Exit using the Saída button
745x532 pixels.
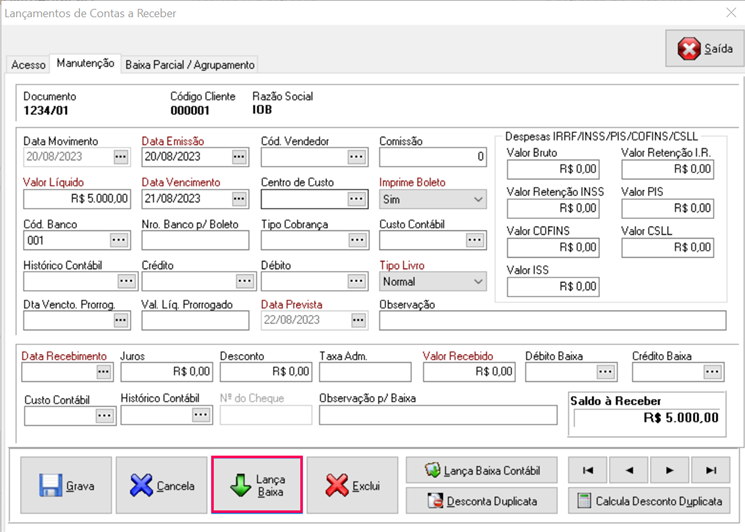(x=704, y=48)
